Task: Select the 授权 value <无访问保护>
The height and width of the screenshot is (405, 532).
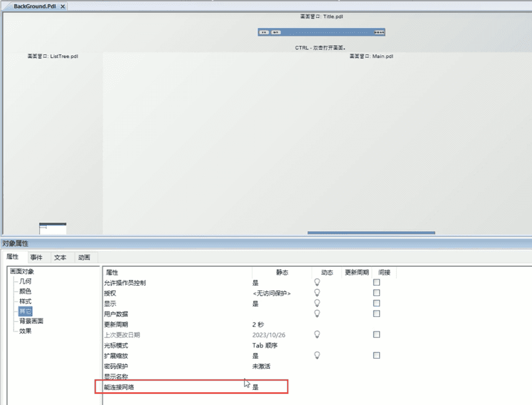Action: 272,293
